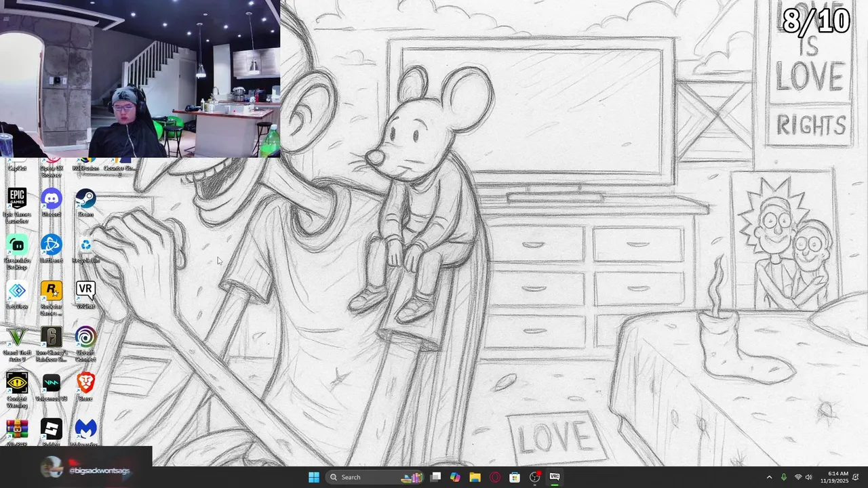Viewport: 868px width, 488px height.
Task: Switch to the OBS taskbar app
Action: click(534, 477)
